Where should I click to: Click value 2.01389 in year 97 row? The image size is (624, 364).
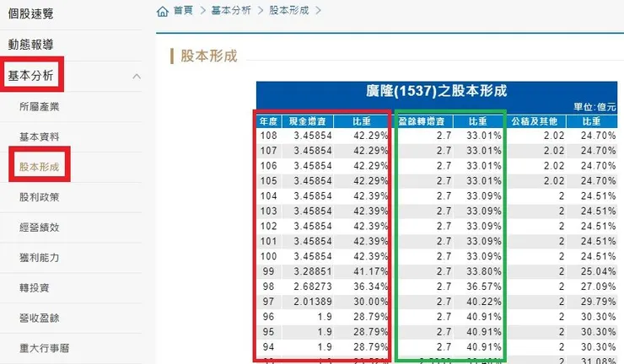[313, 302]
